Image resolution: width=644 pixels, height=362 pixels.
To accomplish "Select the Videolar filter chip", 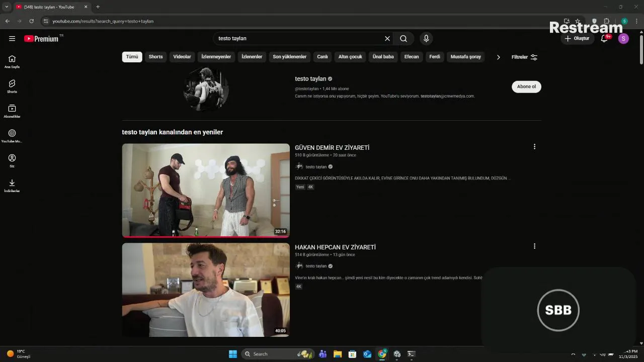I will tap(182, 57).
